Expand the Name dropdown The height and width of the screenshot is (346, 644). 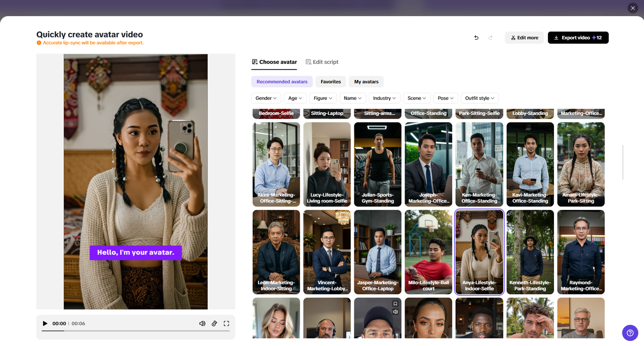pyautogui.click(x=353, y=98)
